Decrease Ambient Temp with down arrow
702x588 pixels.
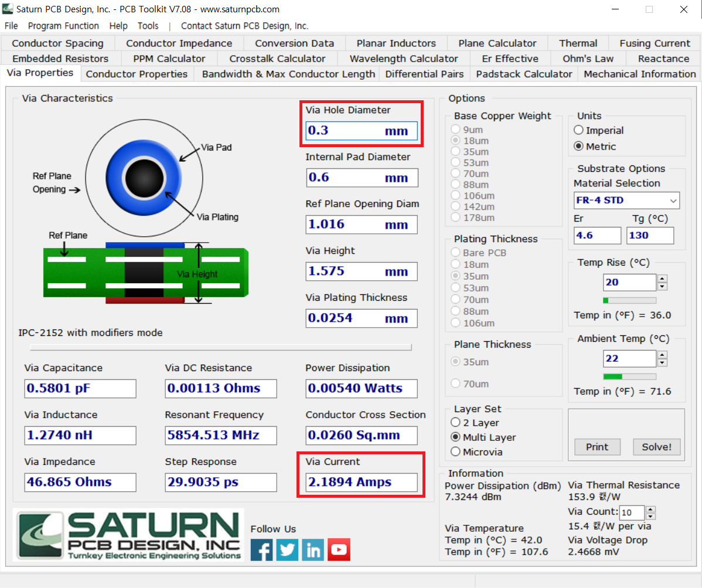(663, 363)
